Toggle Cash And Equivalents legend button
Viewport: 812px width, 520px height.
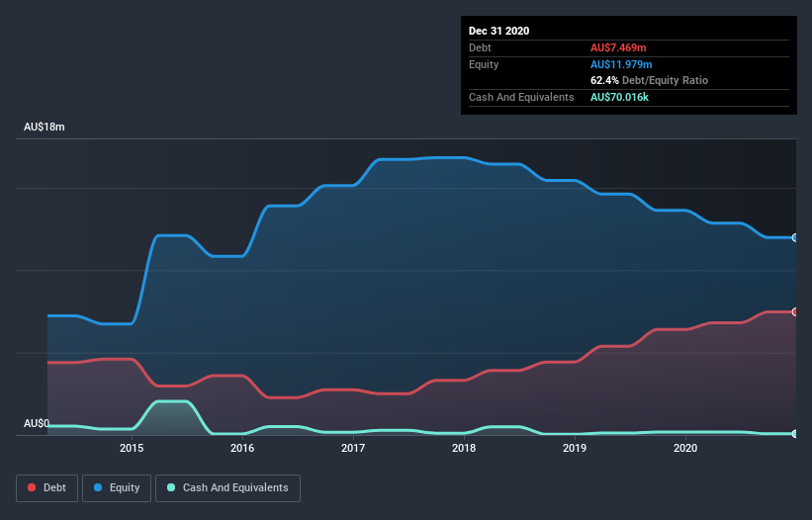(x=227, y=488)
